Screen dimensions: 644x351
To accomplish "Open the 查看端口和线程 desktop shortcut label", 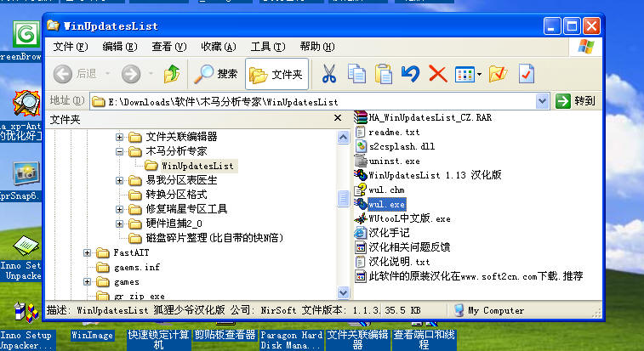I will point(424,340).
